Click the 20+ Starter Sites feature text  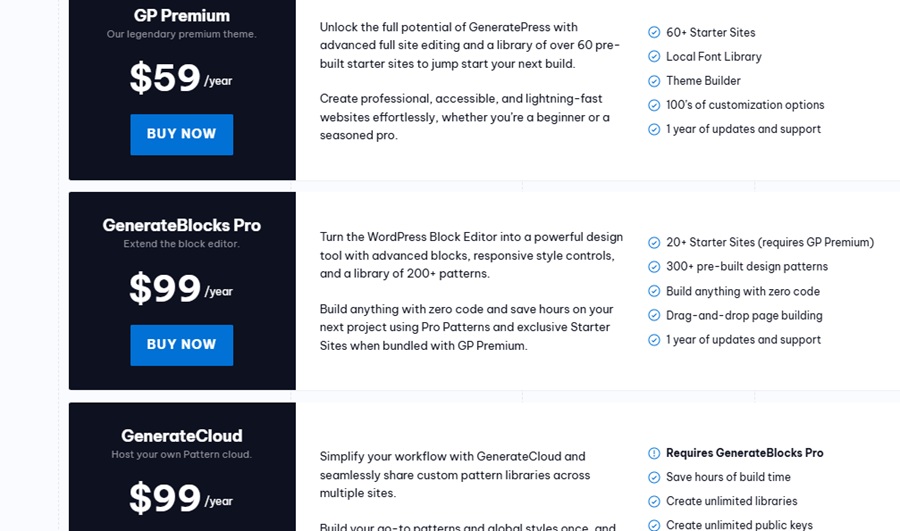pyautogui.click(x=769, y=243)
